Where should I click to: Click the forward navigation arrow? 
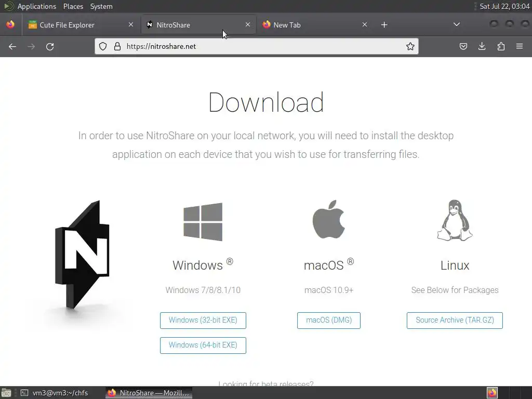coord(31,46)
